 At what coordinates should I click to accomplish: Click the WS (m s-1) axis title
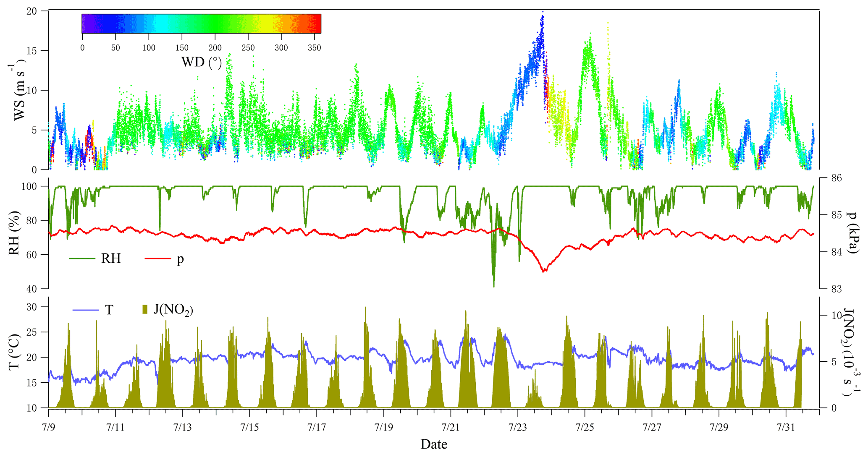19,90
